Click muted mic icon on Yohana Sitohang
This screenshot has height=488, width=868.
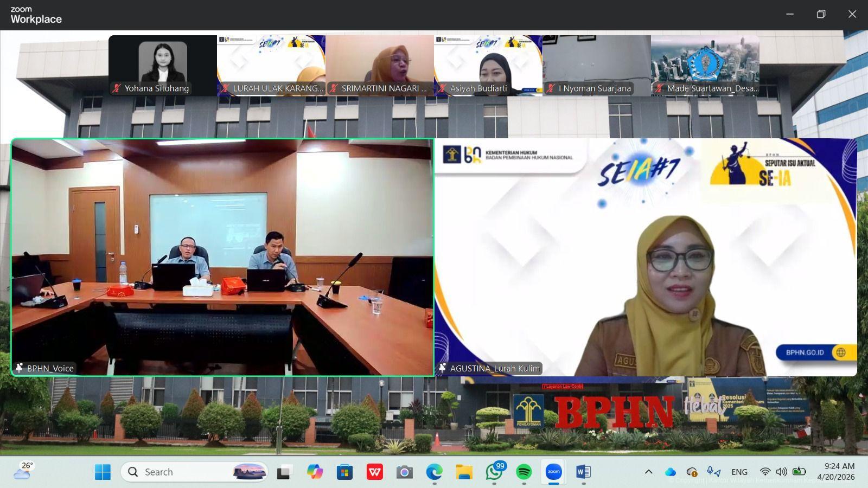pyautogui.click(x=117, y=88)
